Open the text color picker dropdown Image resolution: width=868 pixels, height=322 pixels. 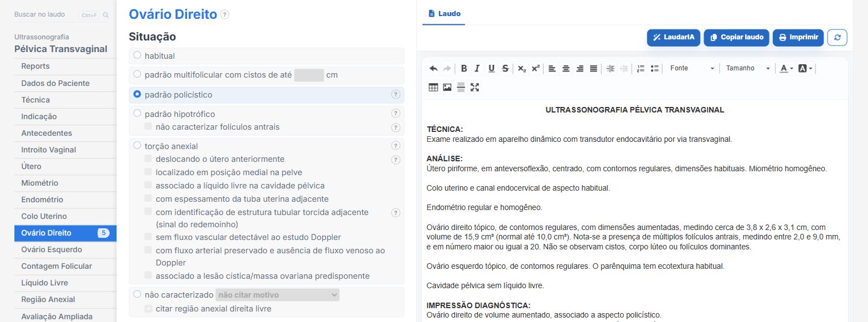[x=786, y=68]
